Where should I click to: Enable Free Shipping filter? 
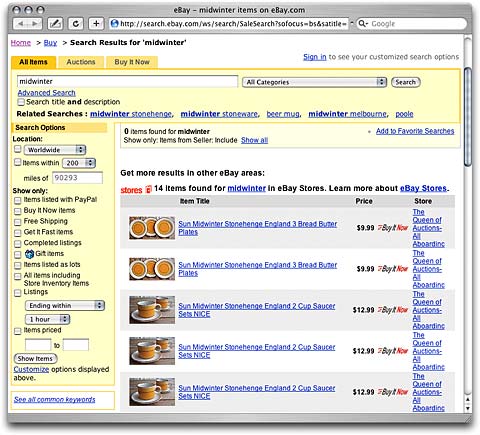[17, 222]
